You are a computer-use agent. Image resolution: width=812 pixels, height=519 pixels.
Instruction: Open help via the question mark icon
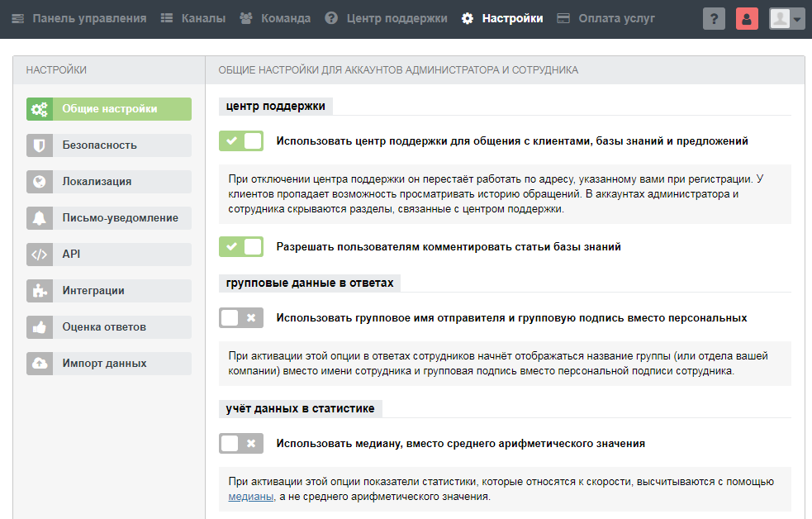pyautogui.click(x=714, y=17)
